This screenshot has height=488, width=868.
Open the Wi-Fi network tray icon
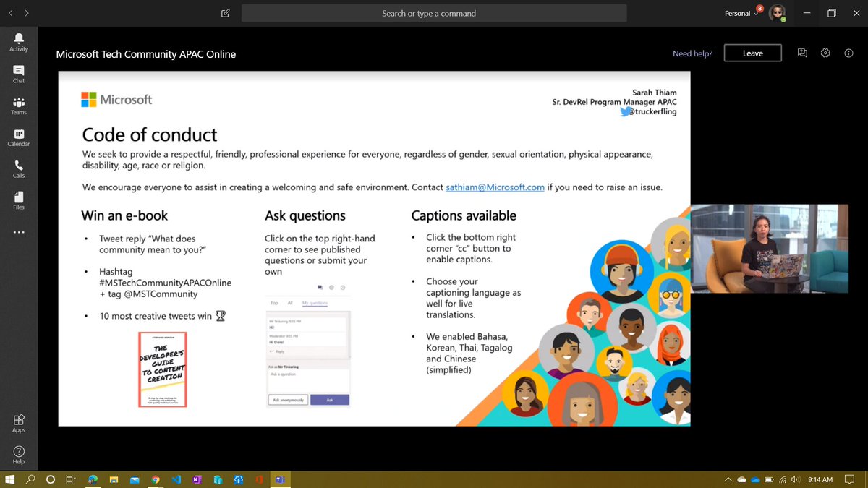pos(783,480)
